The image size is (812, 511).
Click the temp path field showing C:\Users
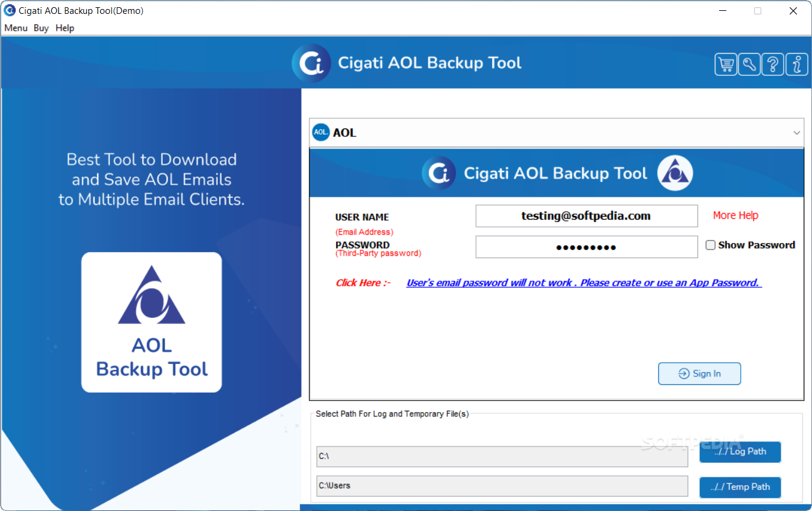[502, 486]
